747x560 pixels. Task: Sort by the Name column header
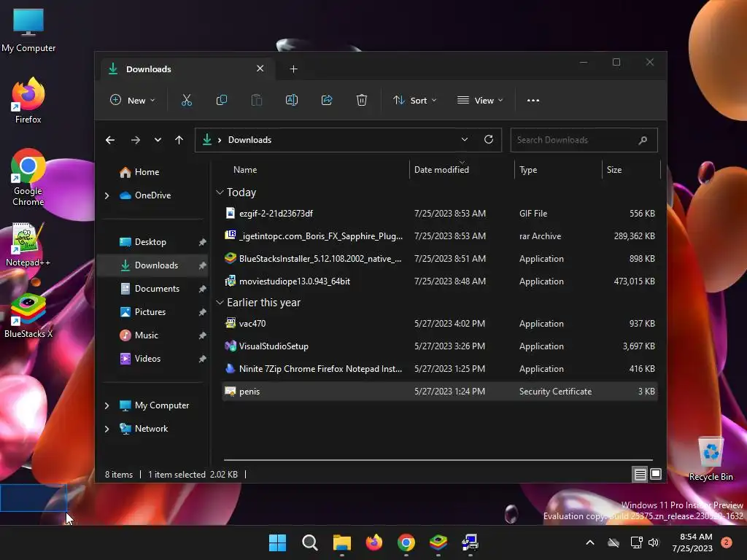pos(245,170)
